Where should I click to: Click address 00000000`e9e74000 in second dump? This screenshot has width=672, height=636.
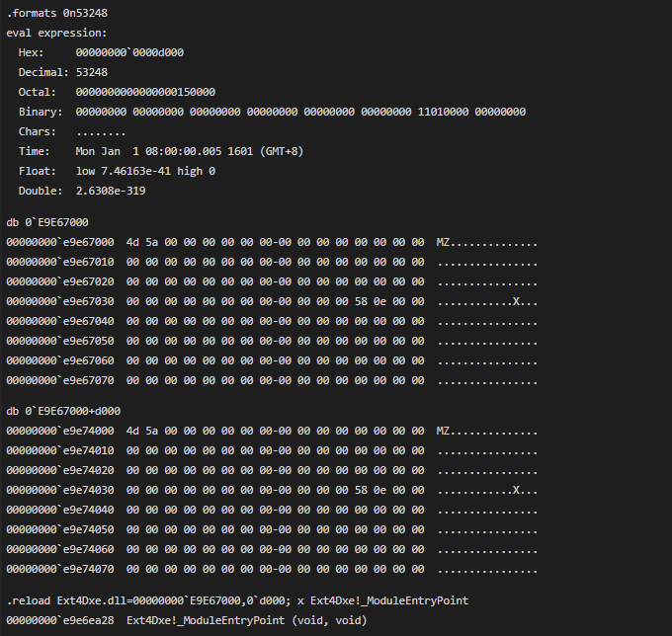[60, 431]
